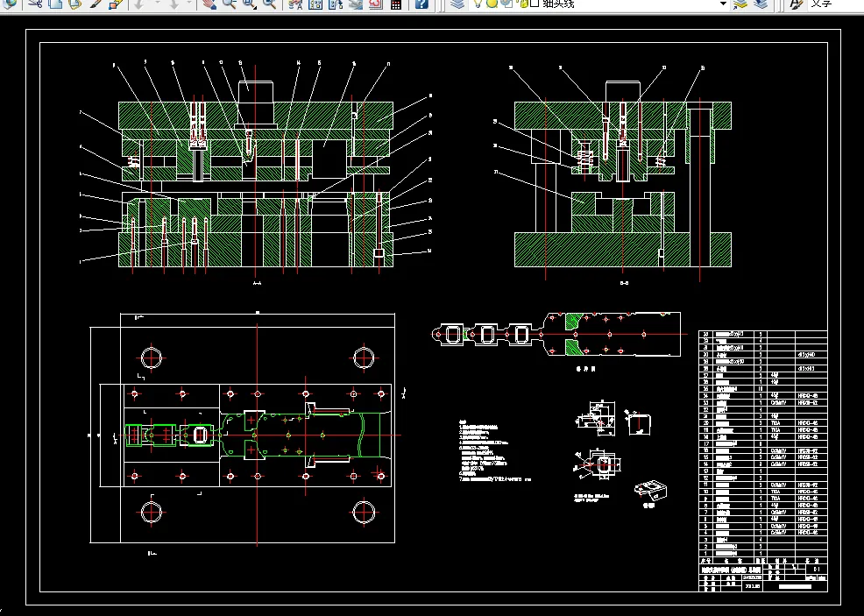This screenshot has height=616, width=864.
Task: Click the Match Properties paintbrush icon
Action: [x=96, y=4]
